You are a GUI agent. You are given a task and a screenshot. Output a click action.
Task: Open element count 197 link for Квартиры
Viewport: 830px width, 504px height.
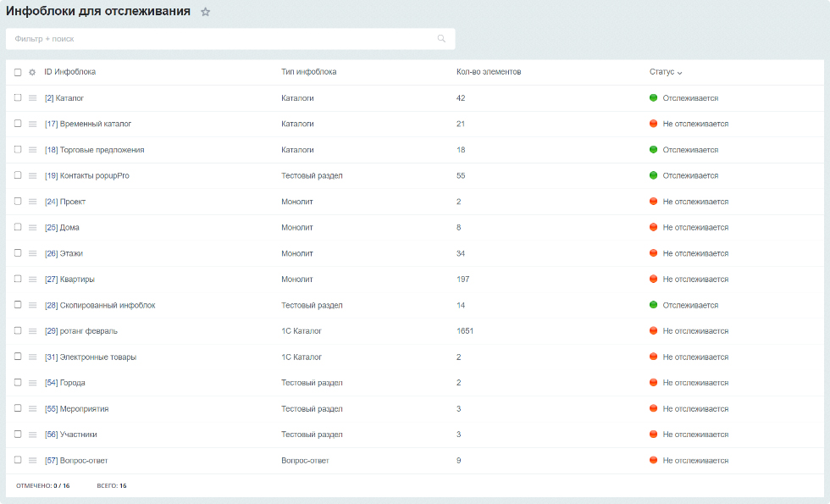click(462, 280)
